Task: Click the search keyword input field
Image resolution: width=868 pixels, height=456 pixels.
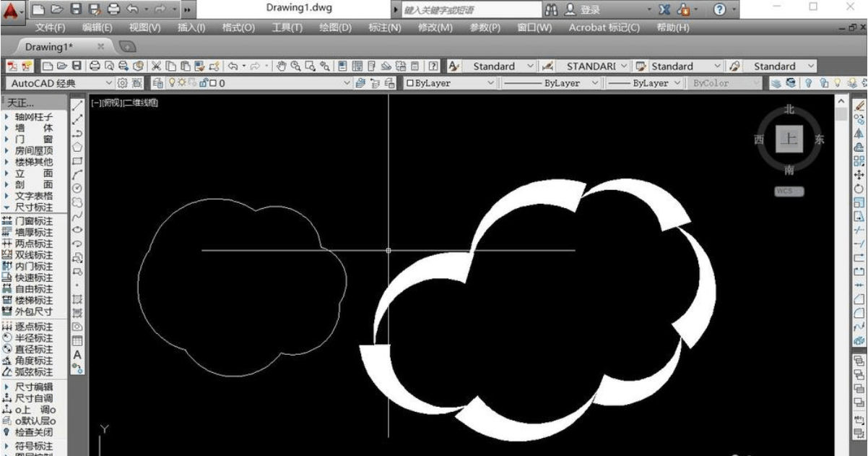Action: coord(466,10)
